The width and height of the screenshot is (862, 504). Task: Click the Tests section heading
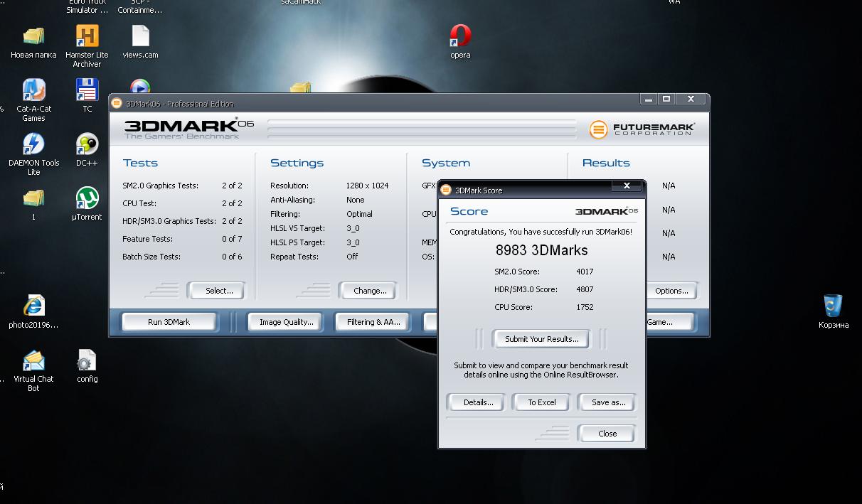[x=140, y=163]
